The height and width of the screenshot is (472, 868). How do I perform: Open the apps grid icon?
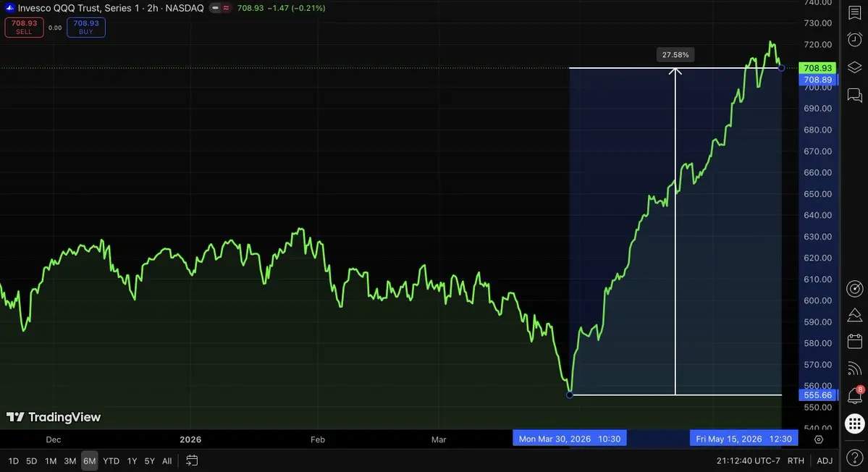click(x=855, y=424)
